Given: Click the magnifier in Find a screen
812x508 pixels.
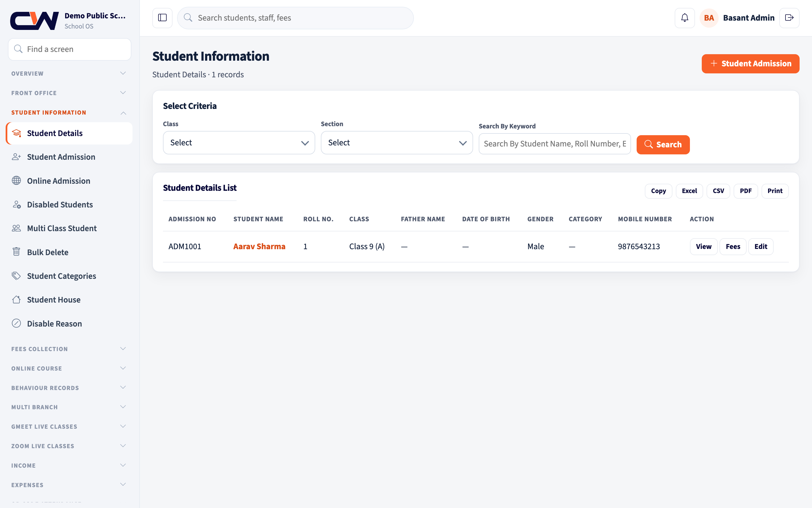Looking at the screenshot, I should coord(18,49).
